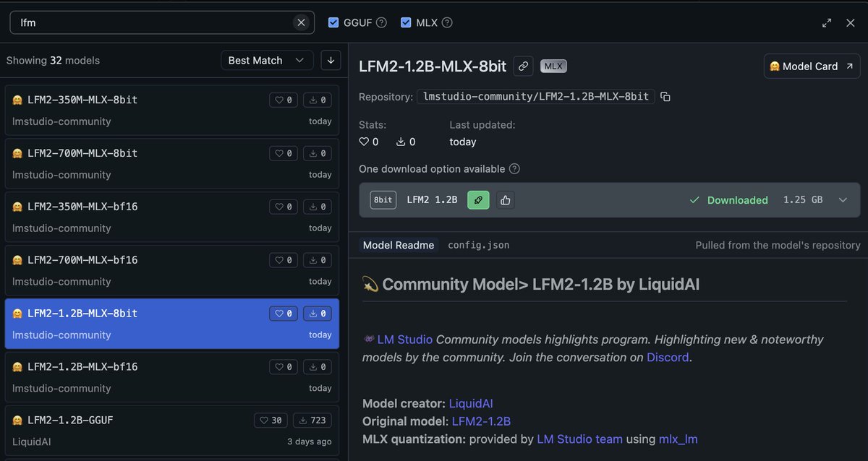Click the repository name lmstudio-community/LFM2-1.2B-MLX-8bit
This screenshot has width=868, height=461.
click(536, 97)
